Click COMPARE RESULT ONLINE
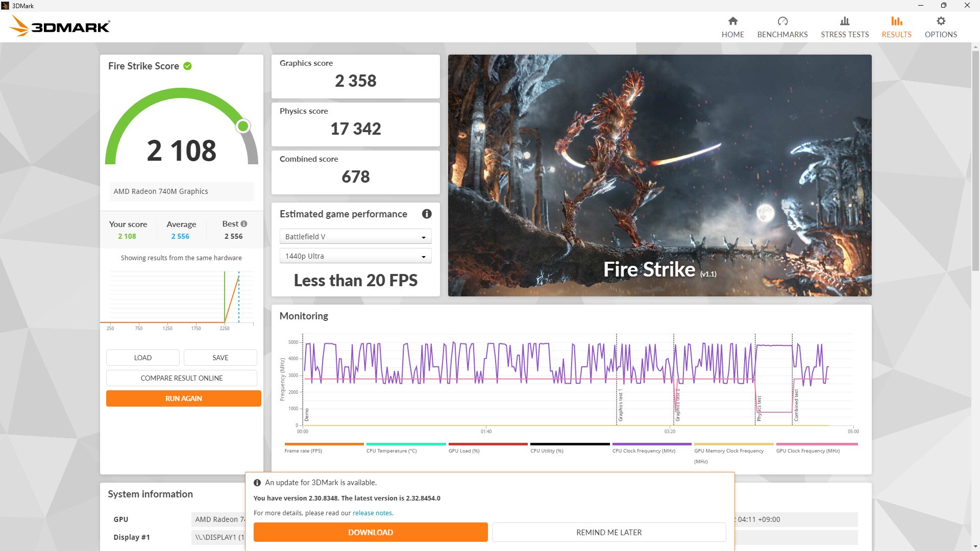Image resolution: width=980 pixels, height=551 pixels. click(x=181, y=378)
